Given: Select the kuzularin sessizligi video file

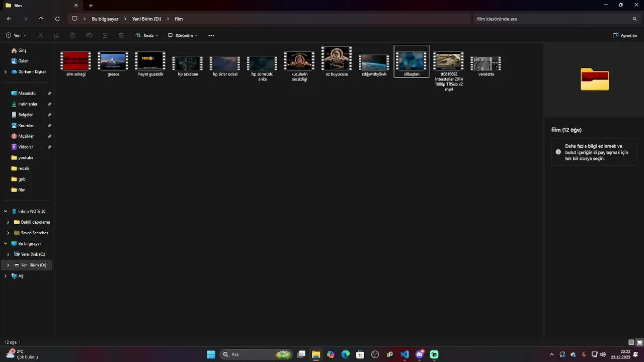Looking at the screenshot, I should pyautogui.click(x=299, y=66).
